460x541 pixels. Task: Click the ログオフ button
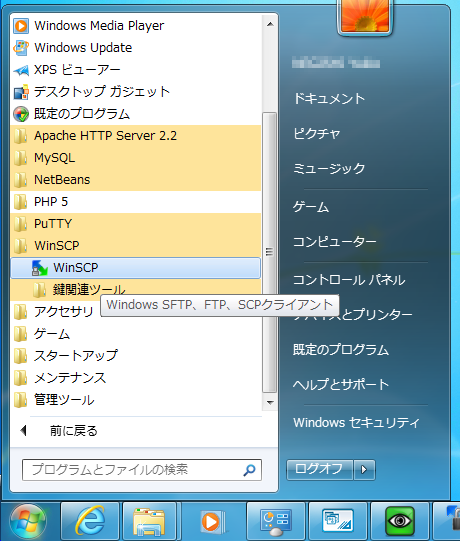(320, 470)
